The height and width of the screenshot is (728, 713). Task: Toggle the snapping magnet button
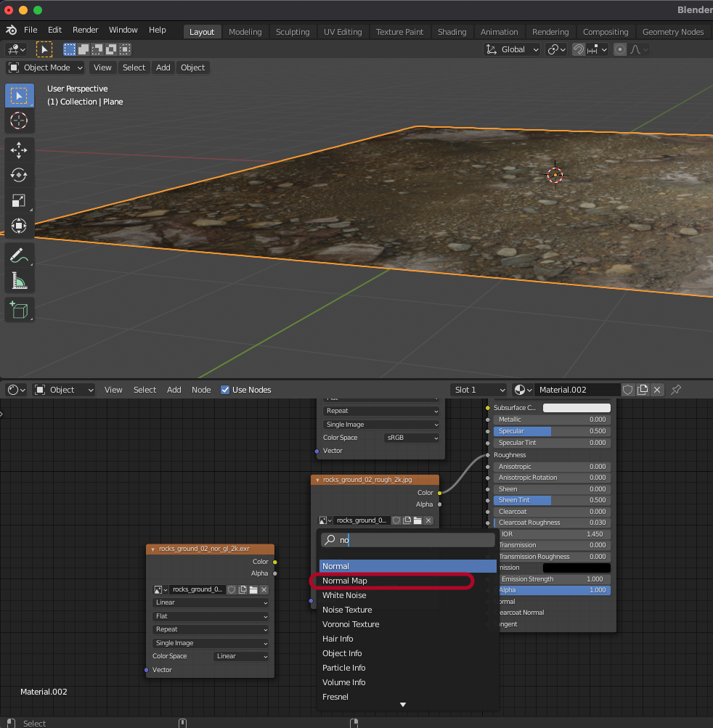click(579, 49)
